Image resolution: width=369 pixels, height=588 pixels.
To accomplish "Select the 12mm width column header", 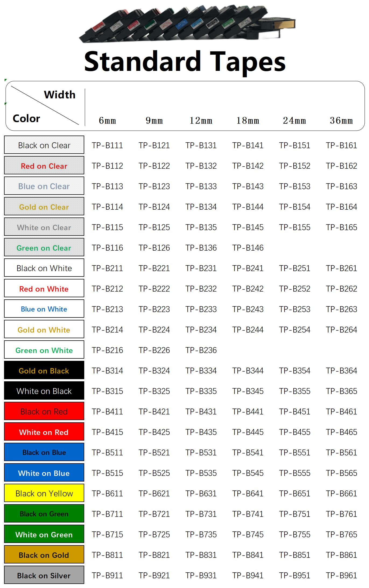I will [x=201, y=120].
